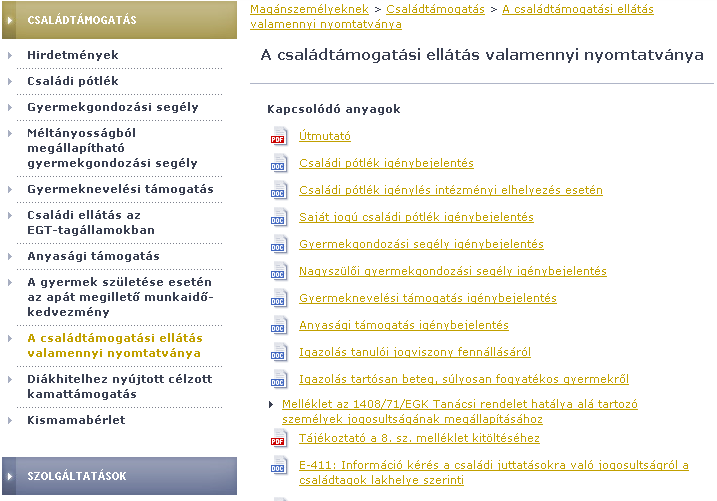Click the PDF icon beside Útmutató
717x501 pixels.
[278, 136]
